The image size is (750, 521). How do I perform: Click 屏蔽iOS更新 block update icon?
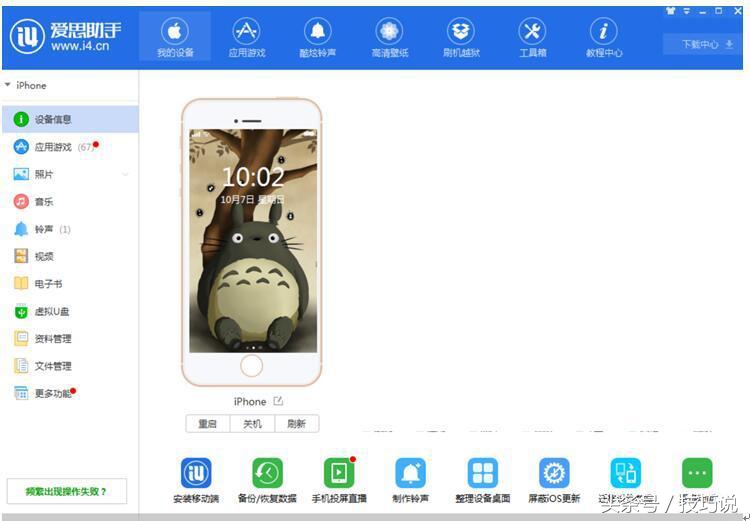click(554, 472)
